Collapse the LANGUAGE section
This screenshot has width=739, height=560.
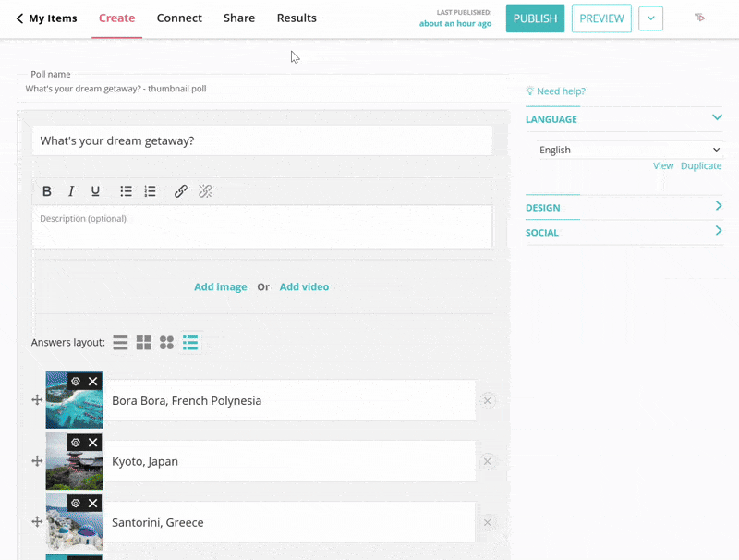(x=717, y=118)
